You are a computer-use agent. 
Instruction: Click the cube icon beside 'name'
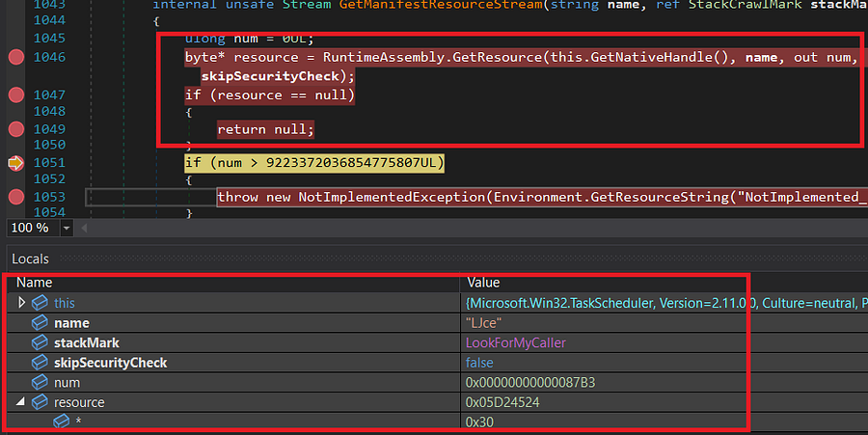(40, 323)
